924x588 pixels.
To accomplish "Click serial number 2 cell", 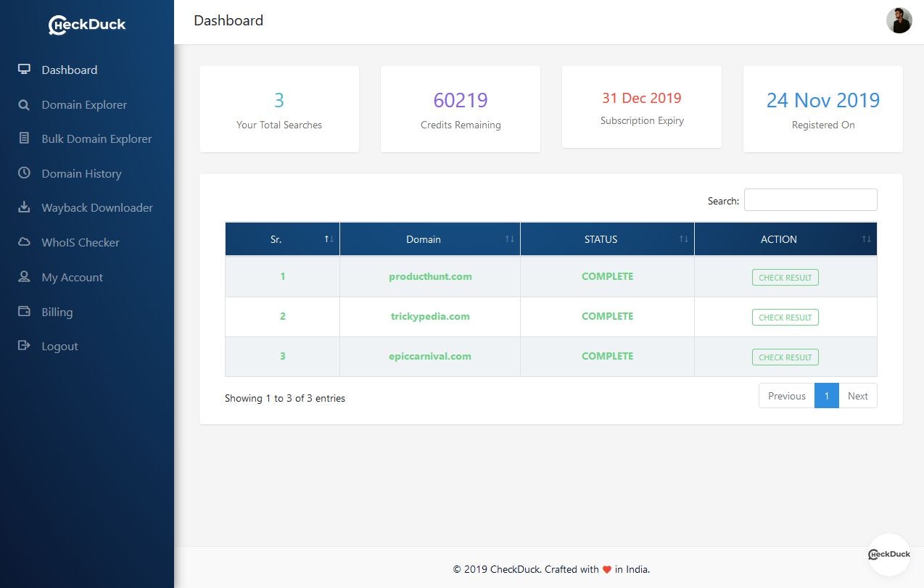I will tap(283, 316).
